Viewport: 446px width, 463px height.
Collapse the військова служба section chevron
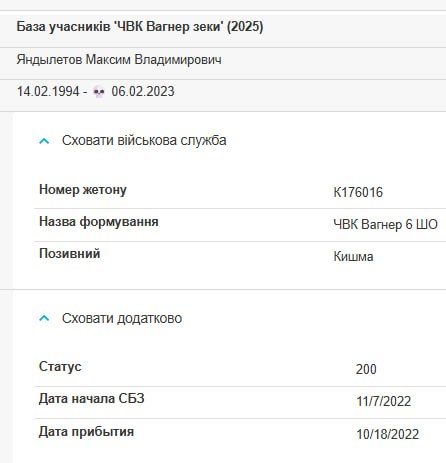point(44,141)
